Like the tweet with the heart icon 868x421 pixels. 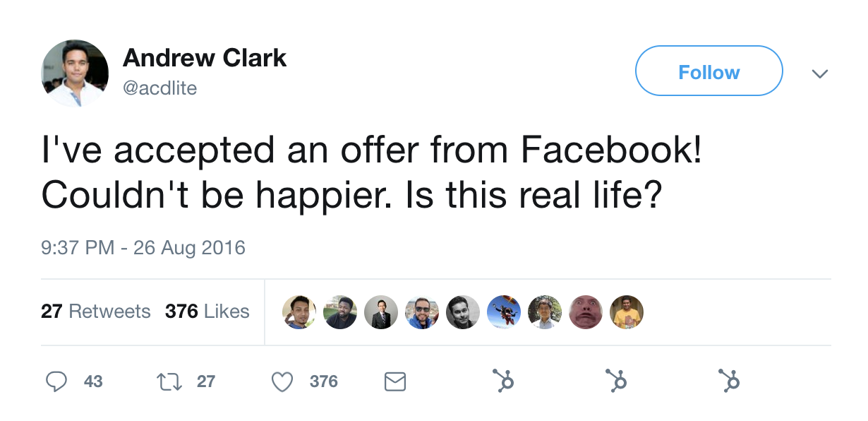pos(282,382)
